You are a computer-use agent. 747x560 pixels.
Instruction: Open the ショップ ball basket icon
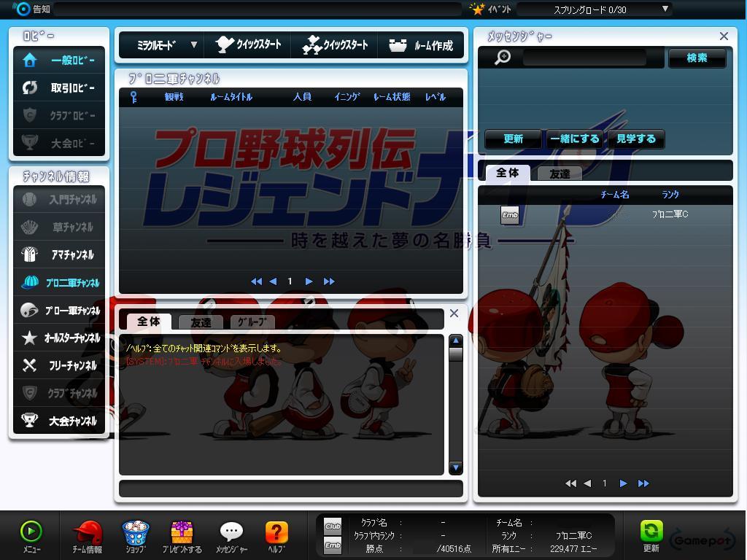136,532
